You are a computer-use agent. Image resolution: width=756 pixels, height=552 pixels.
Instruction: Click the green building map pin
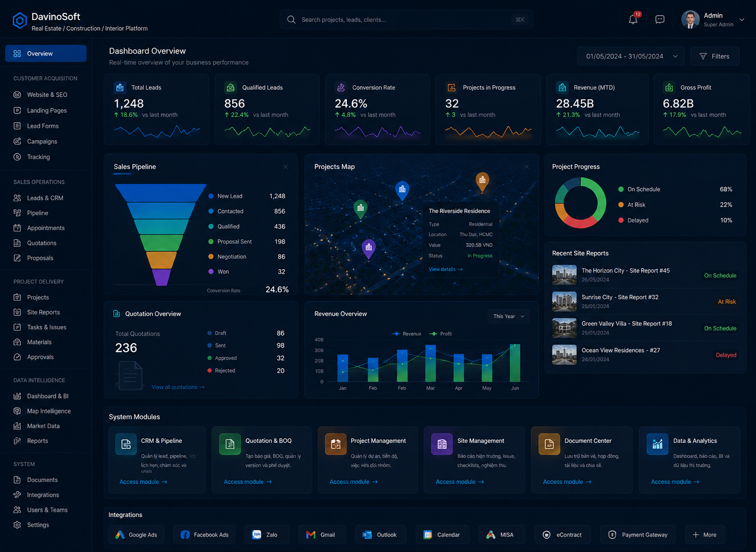(361, 209)
